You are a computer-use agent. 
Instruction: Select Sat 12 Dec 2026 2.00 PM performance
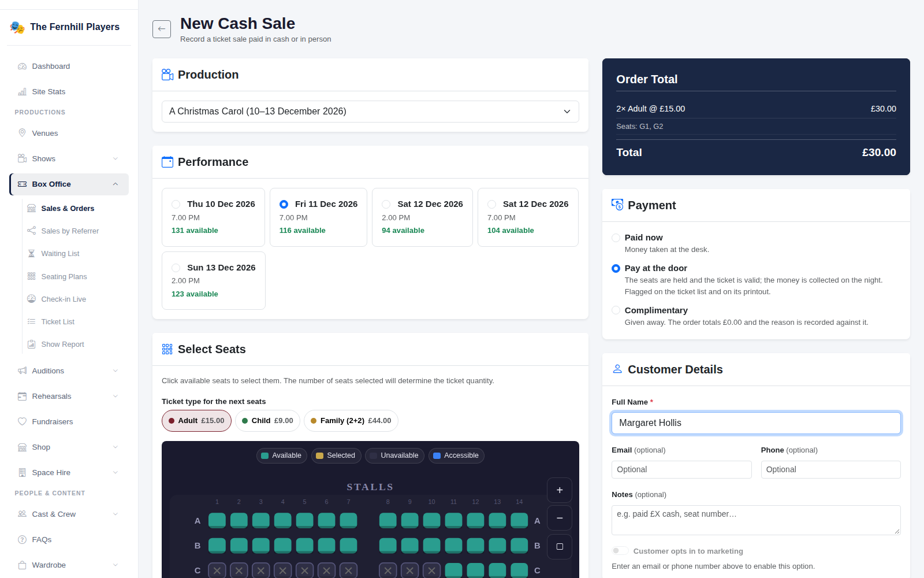(422, 217)
